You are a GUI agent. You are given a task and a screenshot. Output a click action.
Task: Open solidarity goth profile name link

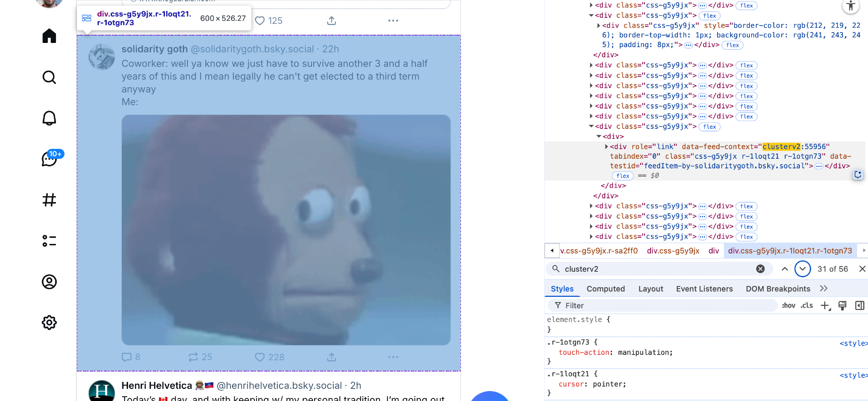coord(155,49)
